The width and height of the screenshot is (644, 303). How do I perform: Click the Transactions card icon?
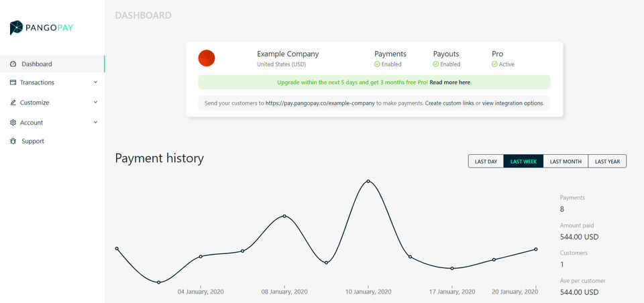click(13, 82)
